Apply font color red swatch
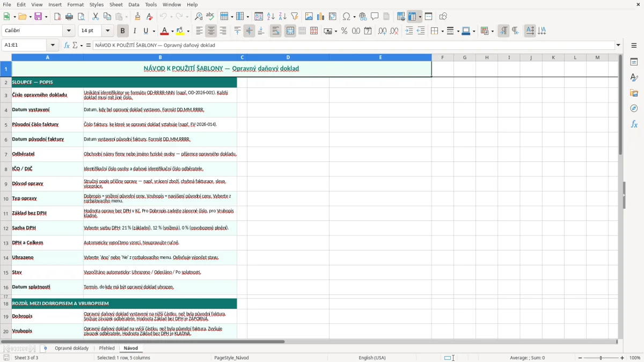This screenshot has height=362, width=644. [164, 31]
